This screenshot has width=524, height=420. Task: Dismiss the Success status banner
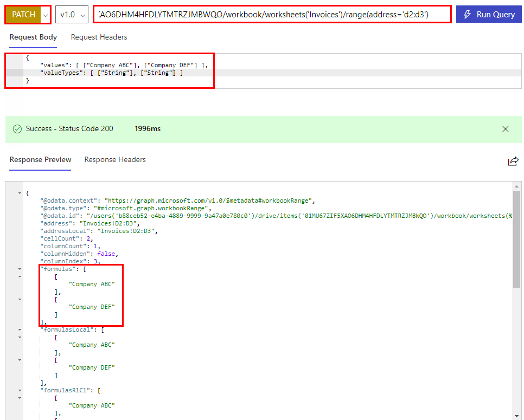coord(506,129)
